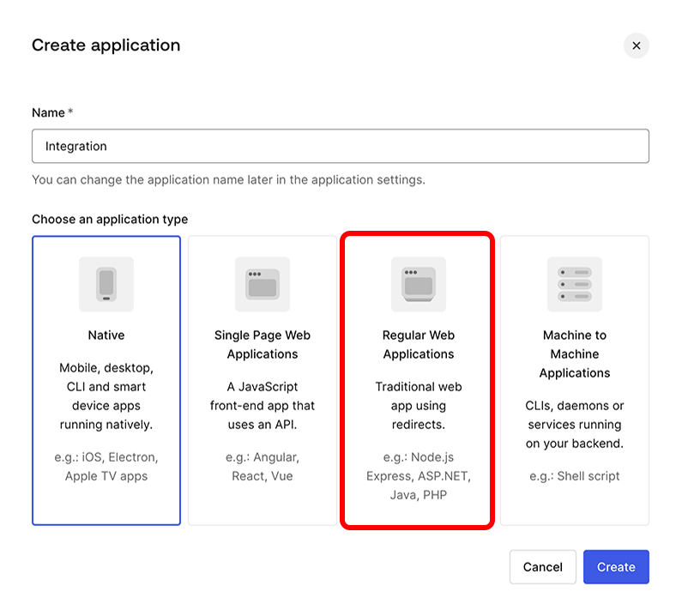682x616 pixels.
Task: Select the Regular Web Applications window icon
Action: point(419,284)
